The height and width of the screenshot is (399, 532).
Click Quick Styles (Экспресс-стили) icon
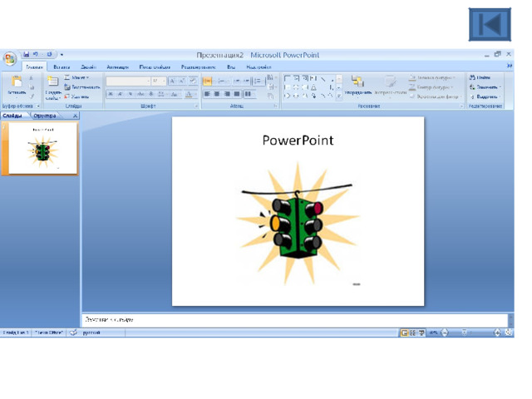(390, 81)
